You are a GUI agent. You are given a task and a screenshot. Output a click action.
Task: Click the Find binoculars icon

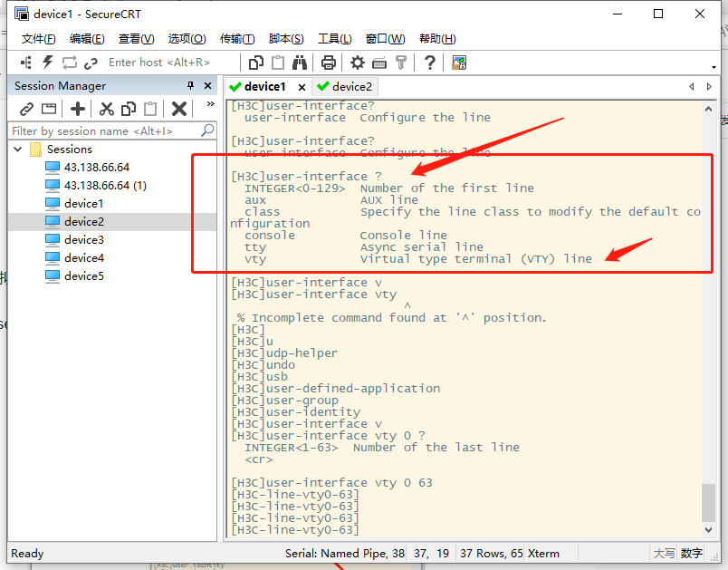point(300,63)
